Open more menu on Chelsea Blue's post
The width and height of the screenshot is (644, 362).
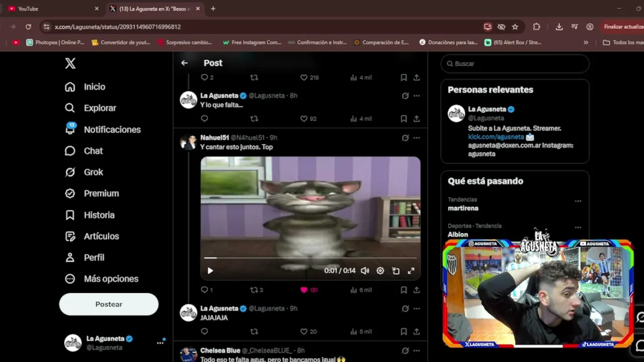(417, 350)
